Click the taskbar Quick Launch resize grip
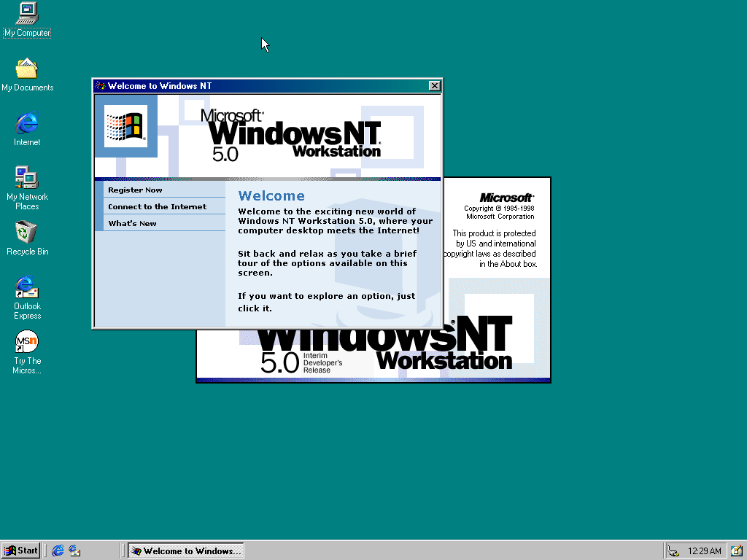 46,551
